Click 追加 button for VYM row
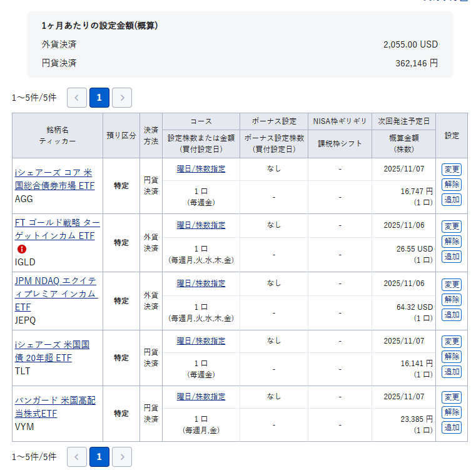The width and height of the screenshot is (476, 470). (451, 427)
